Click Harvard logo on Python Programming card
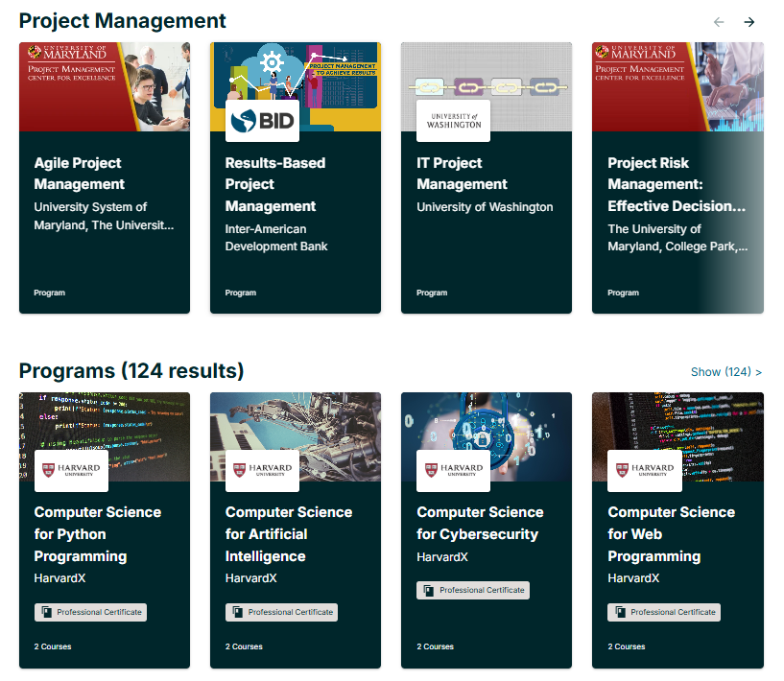 click(71, 471)
